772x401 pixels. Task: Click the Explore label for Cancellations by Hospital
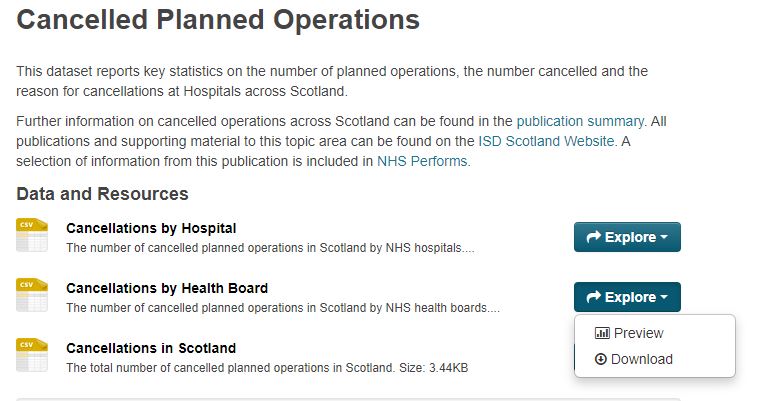pyautogui.click(x=630, y=237)
